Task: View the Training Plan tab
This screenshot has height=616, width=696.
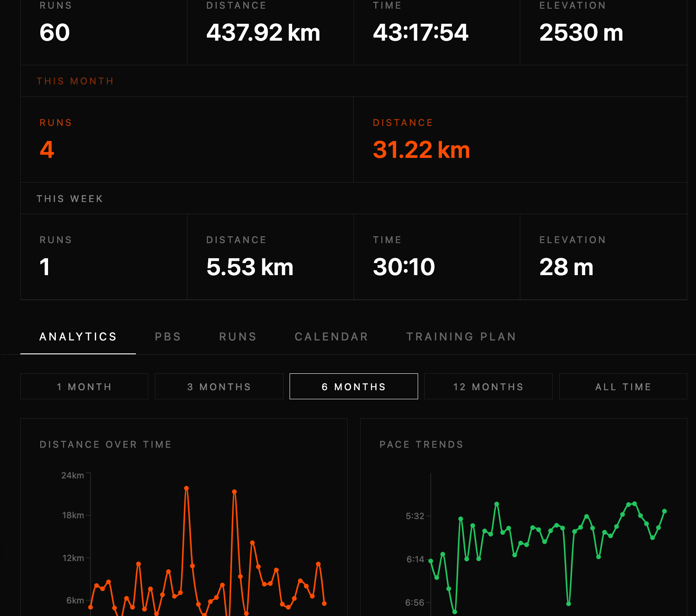Action: point(461,337)
